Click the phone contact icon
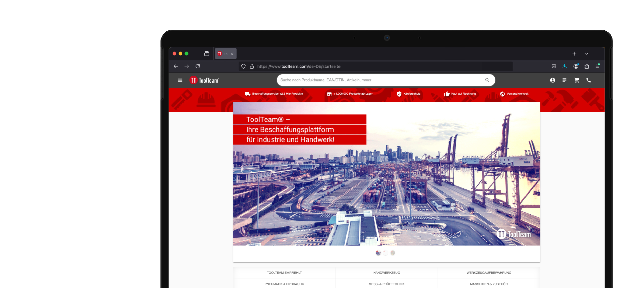Image resolution: width=644 pixels, height=288 pixels. click(588, 80)
